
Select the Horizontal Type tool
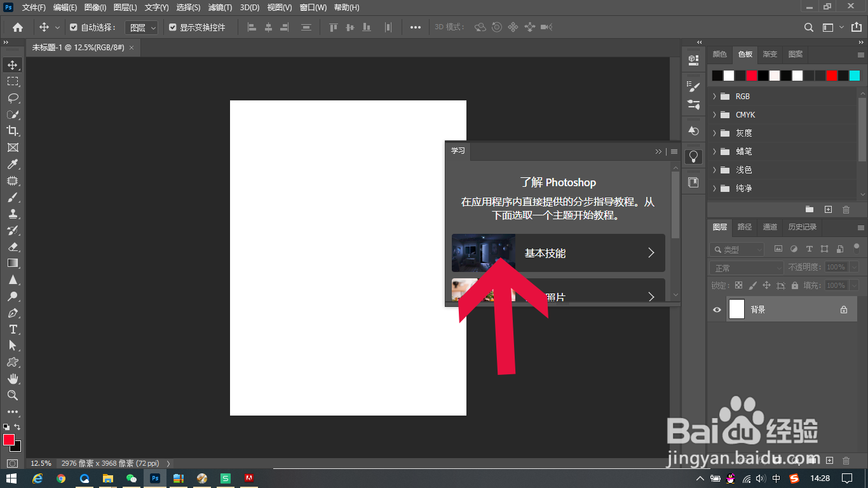coord(12,329)
